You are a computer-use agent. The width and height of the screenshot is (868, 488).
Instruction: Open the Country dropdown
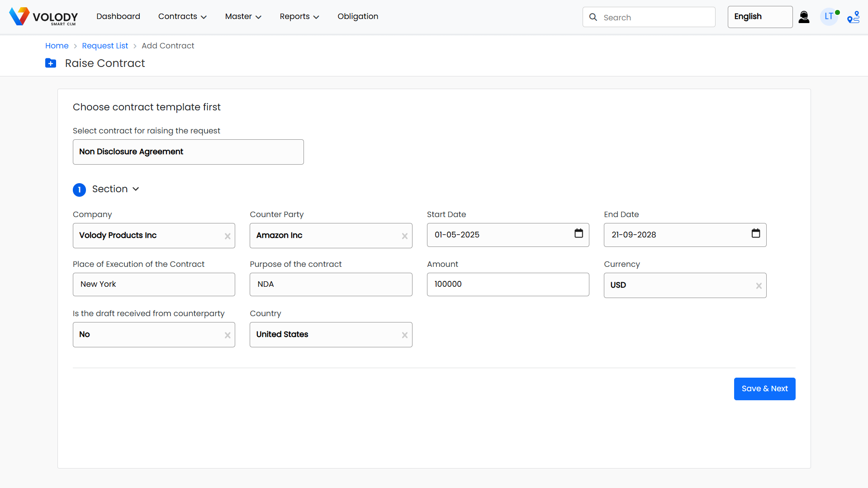(331, 334)
